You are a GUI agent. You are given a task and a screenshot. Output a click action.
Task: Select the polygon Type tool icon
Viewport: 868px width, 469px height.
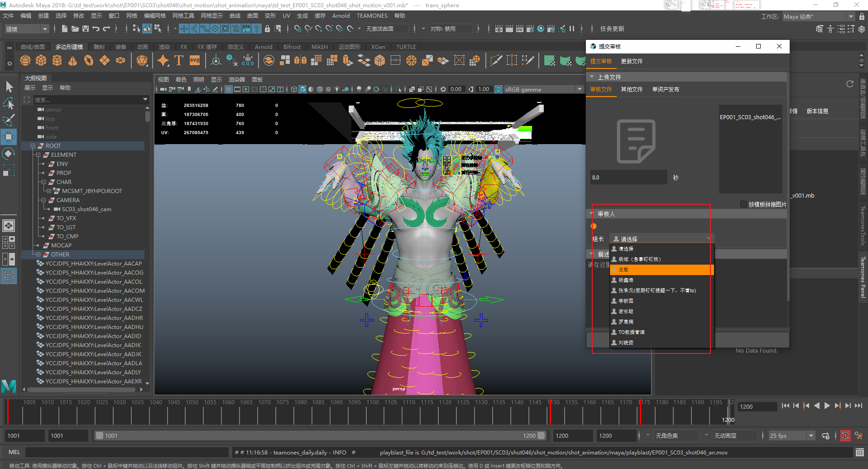click(x=179, y=60)
